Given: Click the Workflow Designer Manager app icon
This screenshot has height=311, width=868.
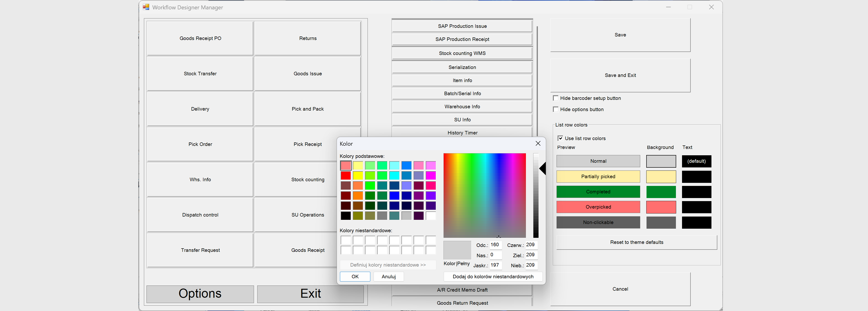Looking at the screenshot, I should coord(146,7).
